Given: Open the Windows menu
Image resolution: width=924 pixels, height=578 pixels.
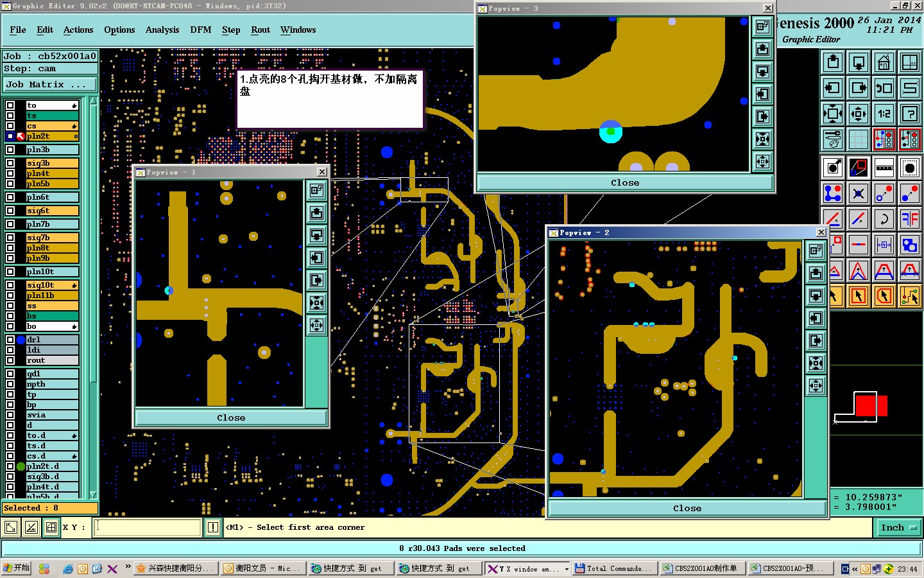Looking at the screenshot, I should pyautogui.click(x=298, y=30).
